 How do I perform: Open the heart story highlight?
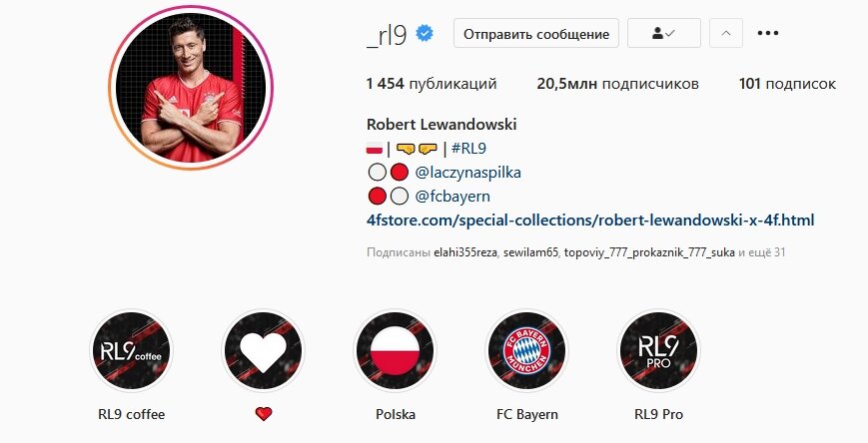pyautogui.click(x=263, y=350)
